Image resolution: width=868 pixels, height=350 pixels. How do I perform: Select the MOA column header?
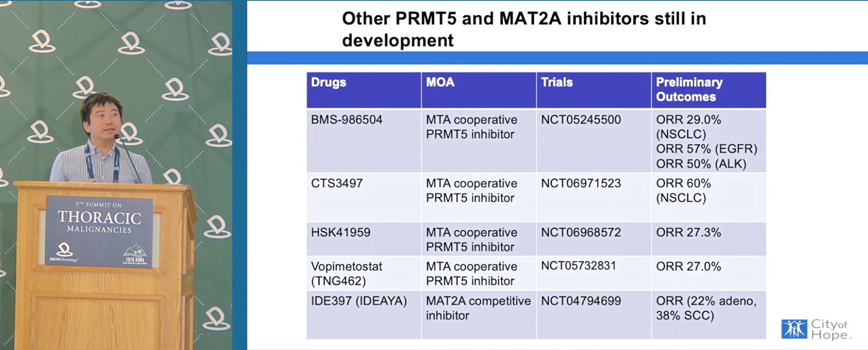479,90
